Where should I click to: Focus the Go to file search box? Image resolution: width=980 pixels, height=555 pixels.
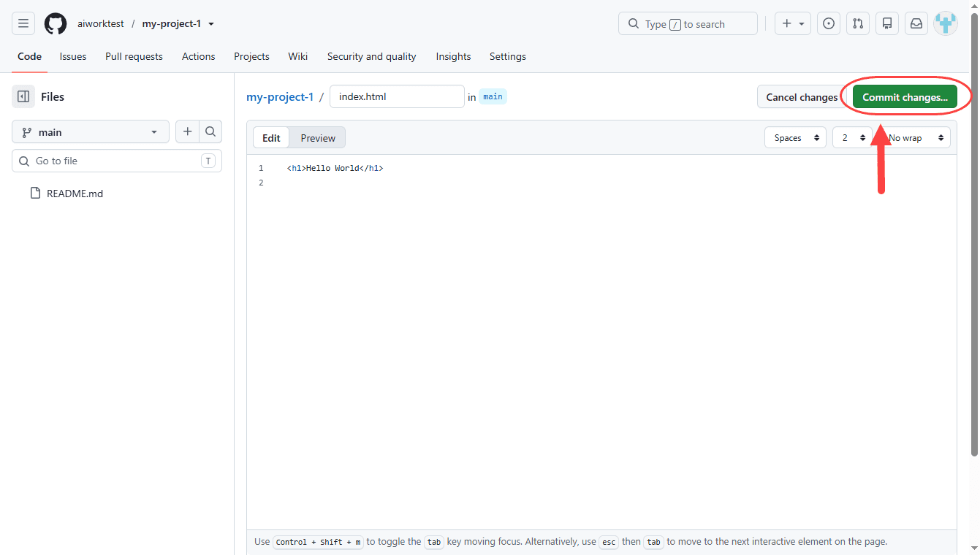pyautogui.click(x=117, y=161)
